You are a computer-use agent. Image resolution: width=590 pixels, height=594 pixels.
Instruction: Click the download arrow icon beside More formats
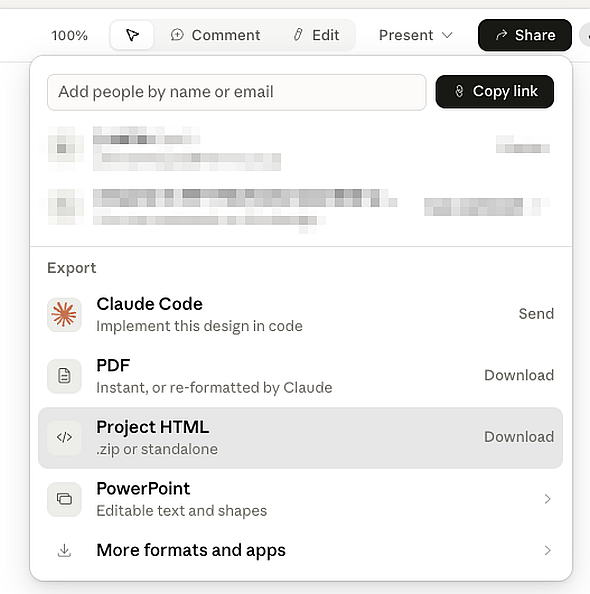pos(64,550)
